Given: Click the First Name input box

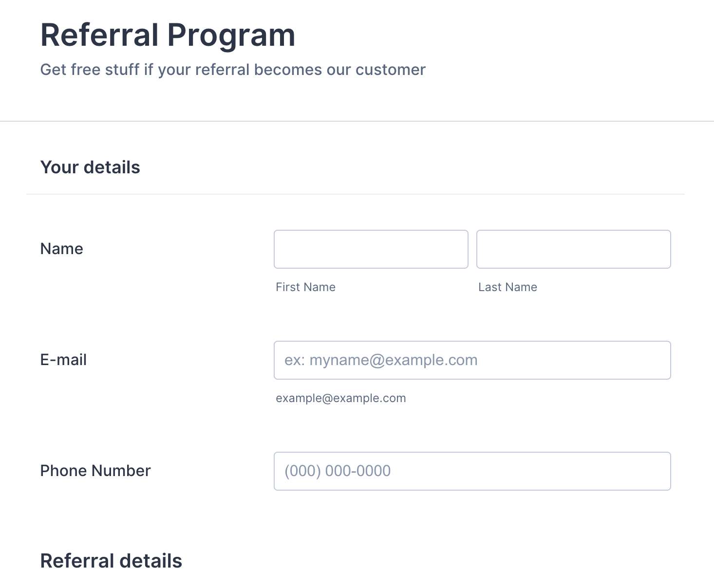Looking at the screenshot, I should point(371,249).
